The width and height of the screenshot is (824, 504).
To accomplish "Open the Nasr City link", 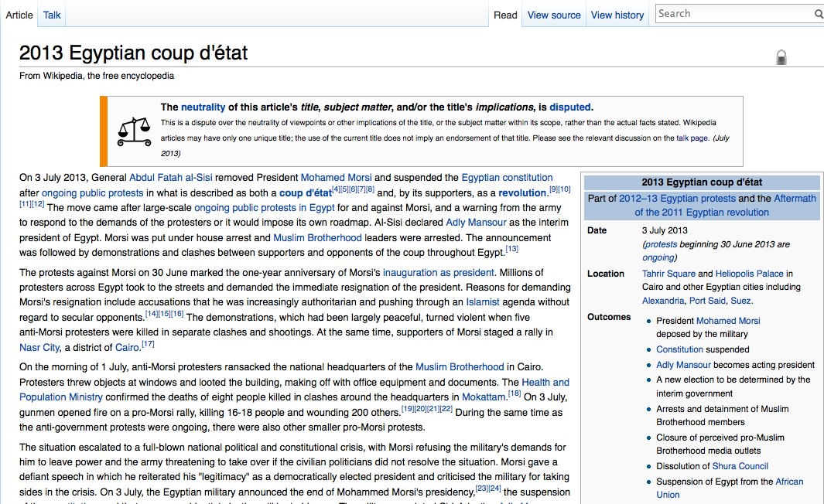I will click(39, 348).
